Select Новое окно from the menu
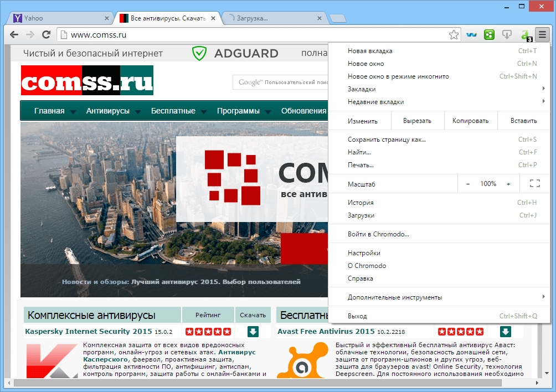 (x=440, y=64)
